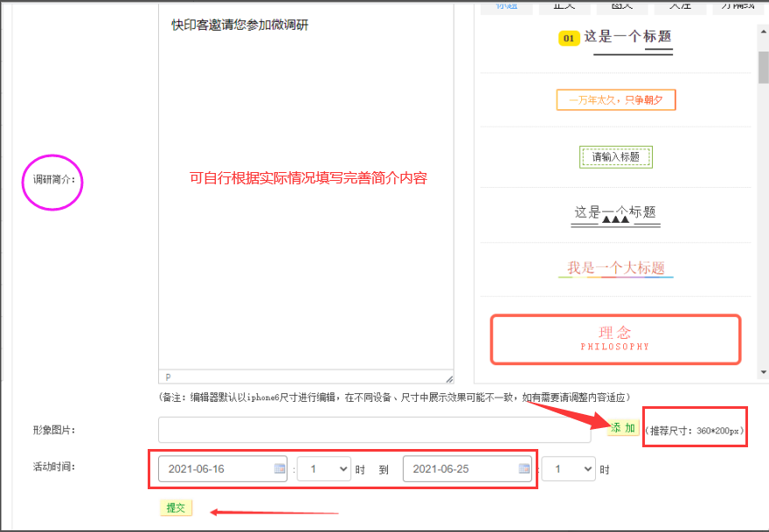The height and width of the screenshot is (532, 769).
Task: Focus the 形象图片 image path field
Action: 376,430
